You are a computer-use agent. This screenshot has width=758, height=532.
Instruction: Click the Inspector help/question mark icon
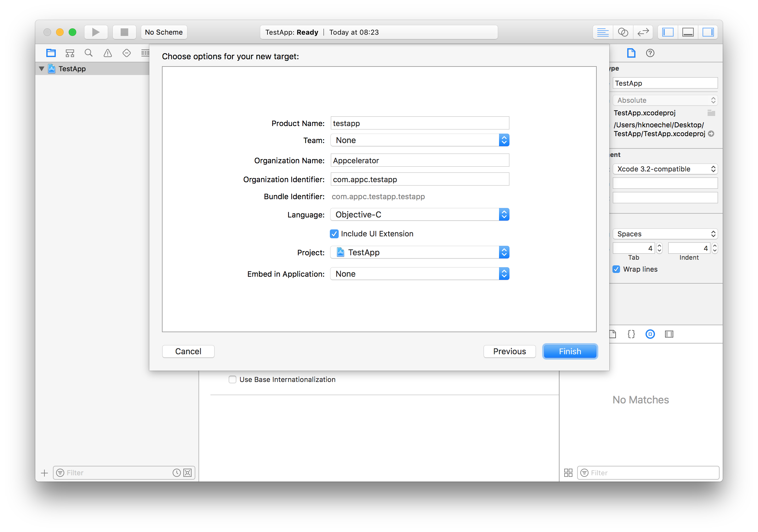650,53
